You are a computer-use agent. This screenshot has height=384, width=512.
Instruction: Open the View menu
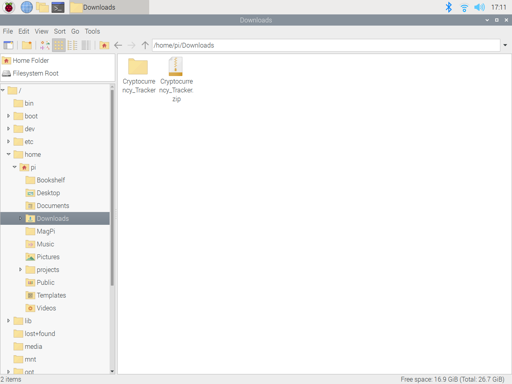42,31
